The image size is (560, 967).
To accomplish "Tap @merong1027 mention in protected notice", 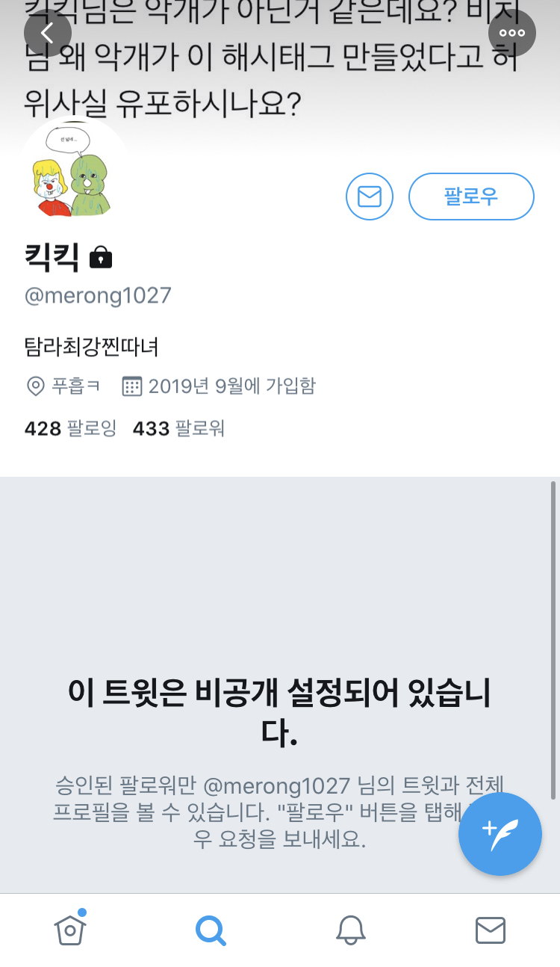I will click(276, 785).
